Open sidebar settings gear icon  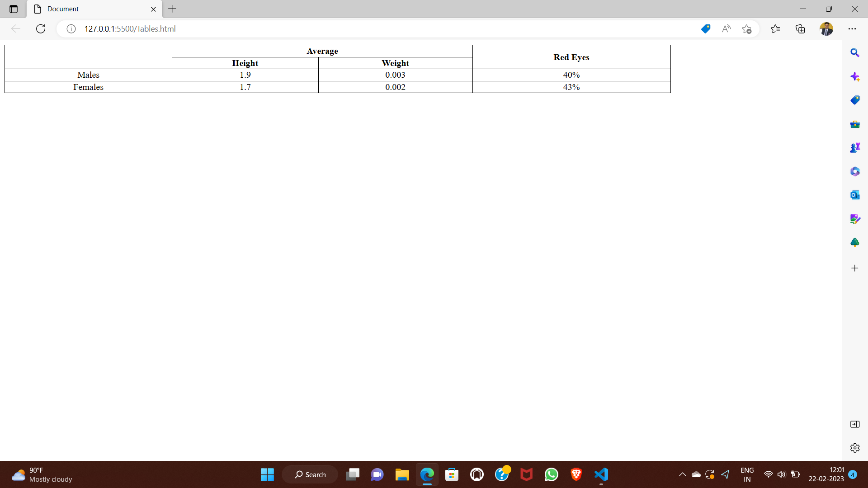point(855,448)
